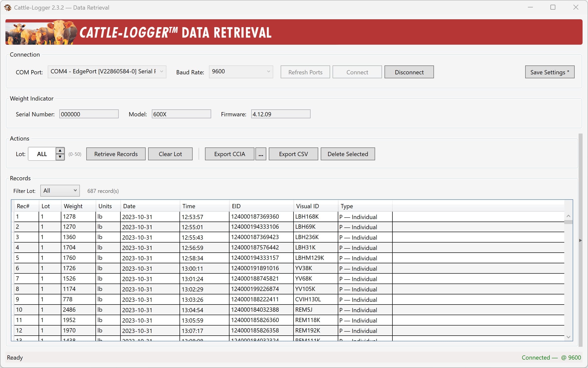Expand the side panel with right arrow
588x368 pixels.
[581, 240]
